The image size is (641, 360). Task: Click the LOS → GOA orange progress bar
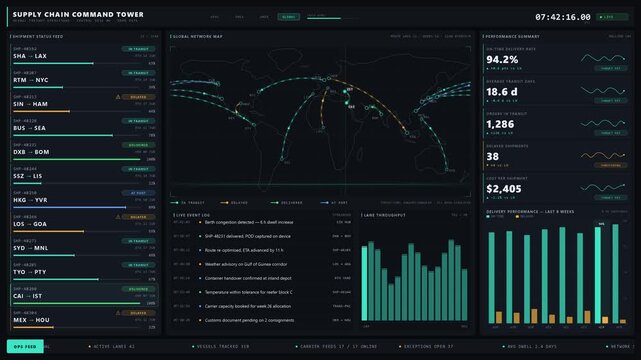[77, 231]
